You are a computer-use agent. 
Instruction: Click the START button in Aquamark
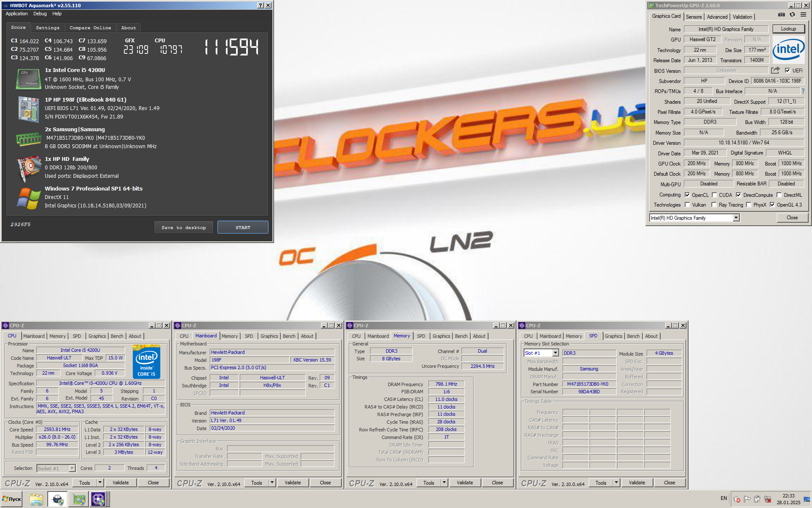point(243,227)
